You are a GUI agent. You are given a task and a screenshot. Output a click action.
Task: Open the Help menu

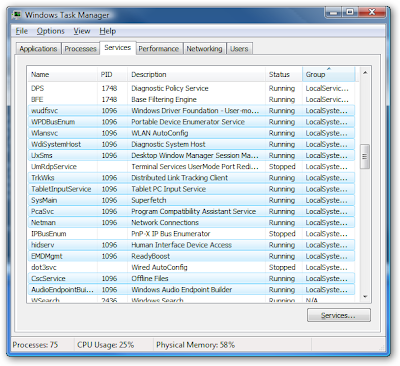point(107,31)
